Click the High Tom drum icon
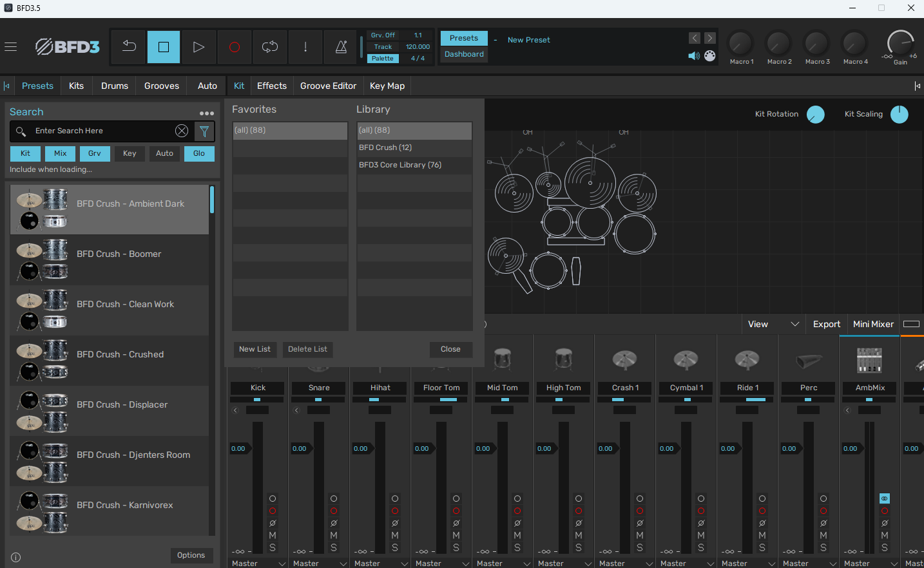 (564, 359)
